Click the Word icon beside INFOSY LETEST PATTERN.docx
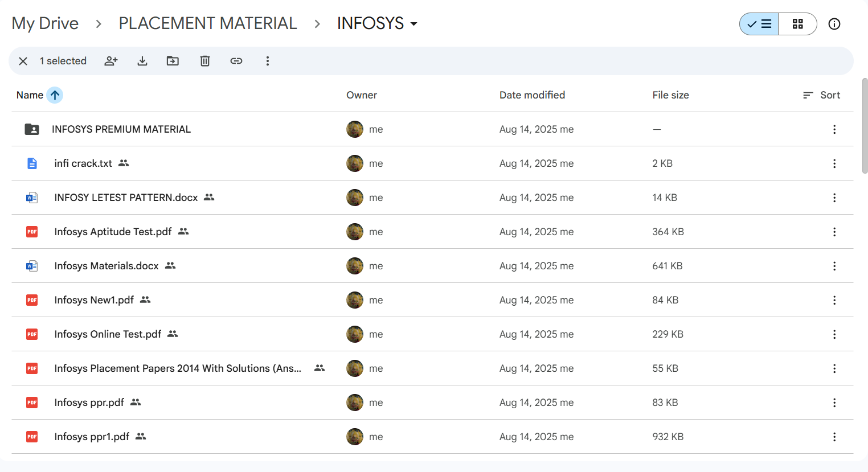This screenshot has width=868, height=472. click(32, 198)
